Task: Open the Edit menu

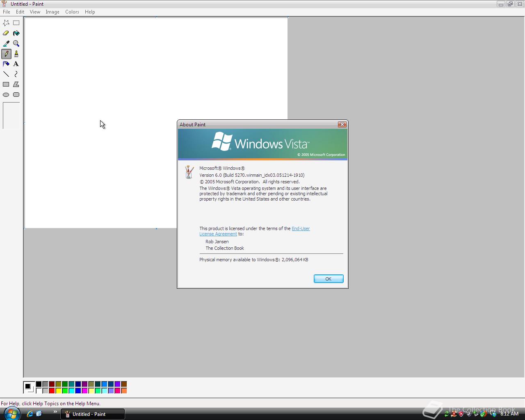Action: coord(20,12)
